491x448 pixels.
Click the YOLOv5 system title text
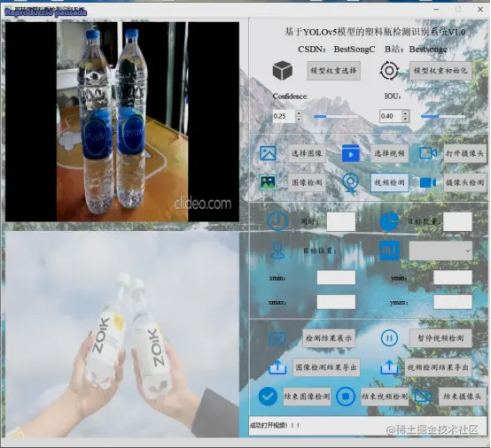(375, 32)
